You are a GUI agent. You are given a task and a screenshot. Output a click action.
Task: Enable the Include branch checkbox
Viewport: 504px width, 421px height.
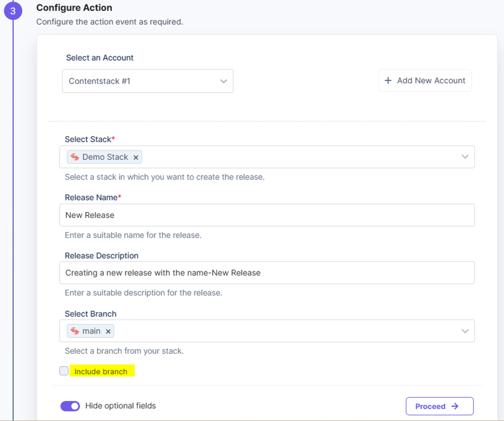pos(64,371)
